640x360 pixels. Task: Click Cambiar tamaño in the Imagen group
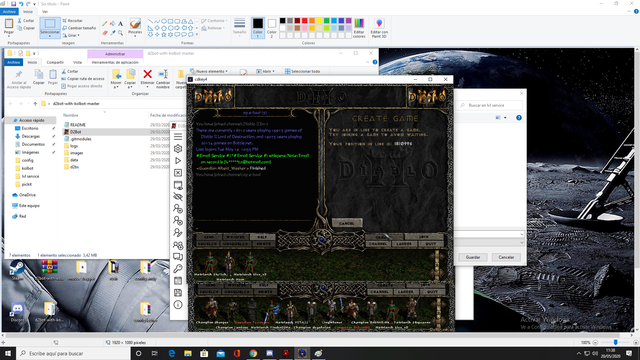click(79, 28)
